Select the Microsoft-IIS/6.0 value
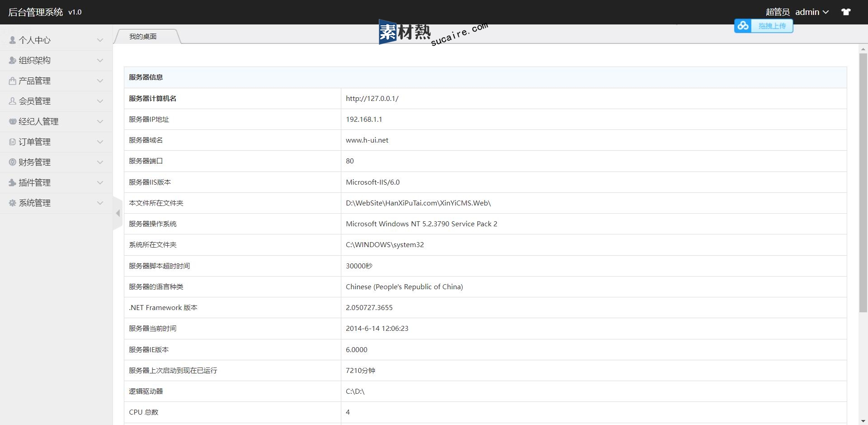868x425 pixels. tap(373, 182)
